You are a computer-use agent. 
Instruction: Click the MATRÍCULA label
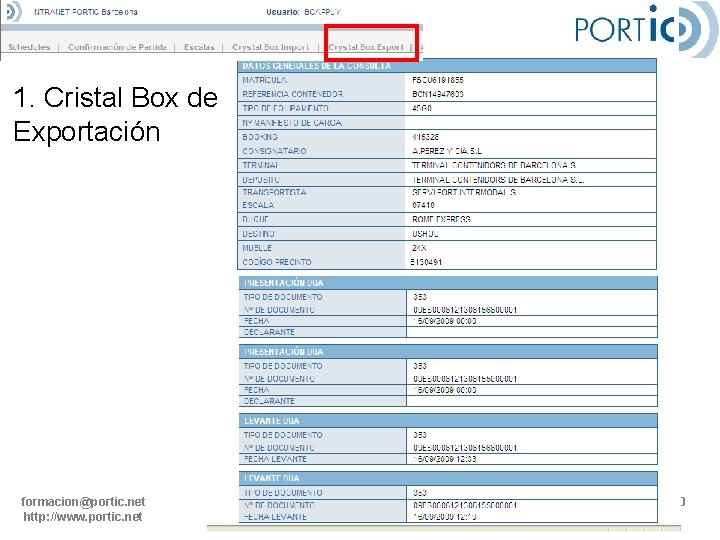(265, 80)
